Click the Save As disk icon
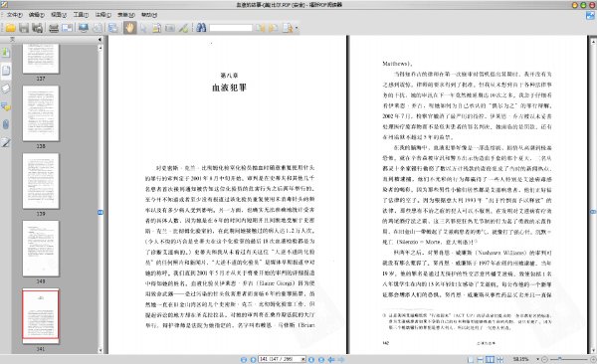Screen dimensions: 597x364 coord(38,28)
